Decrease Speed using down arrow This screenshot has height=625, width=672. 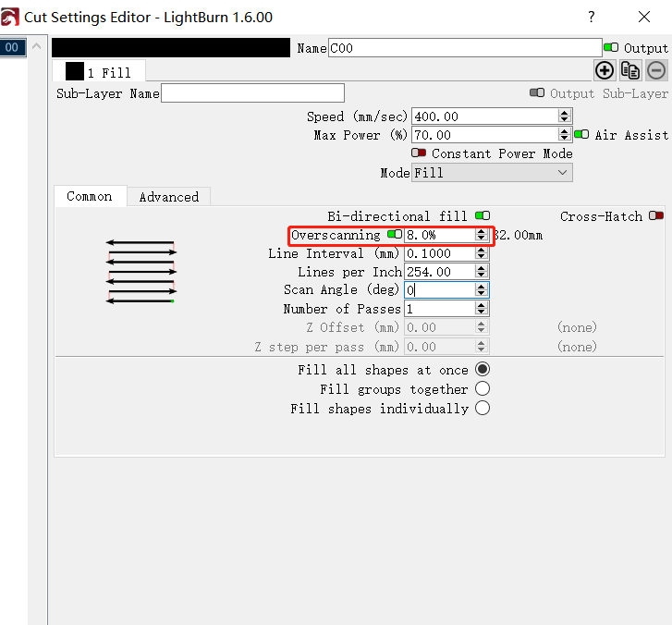tap(565, 119)
